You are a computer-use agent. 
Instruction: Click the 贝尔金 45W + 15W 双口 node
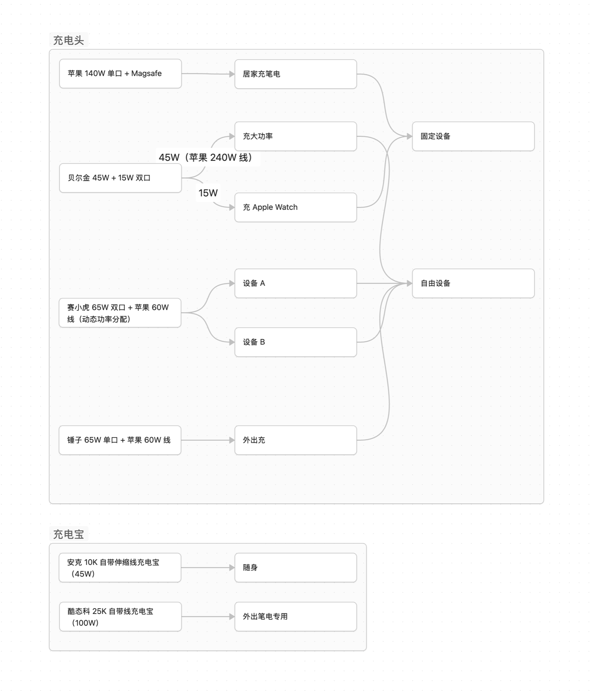(120, 178)
